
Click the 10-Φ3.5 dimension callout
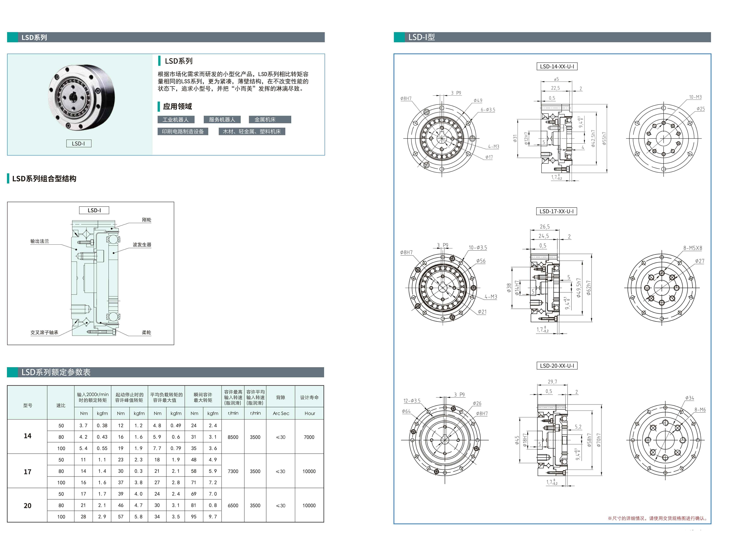click(x=478, y=247)
